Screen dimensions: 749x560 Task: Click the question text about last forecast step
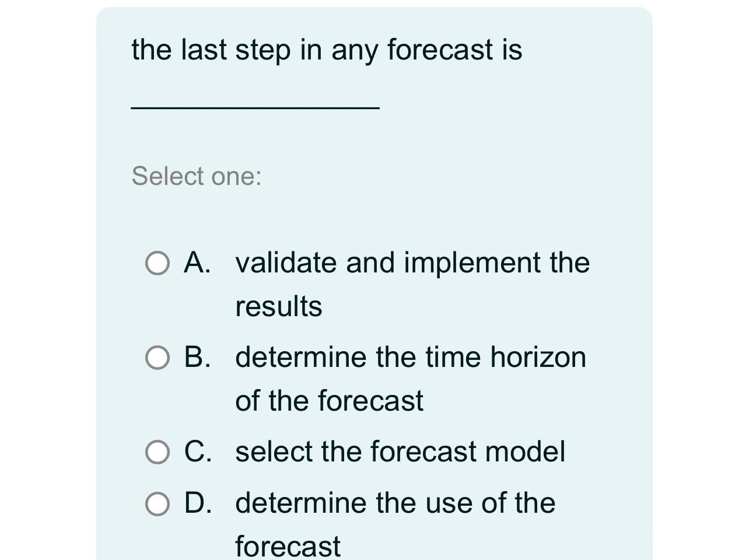[327, 50]
